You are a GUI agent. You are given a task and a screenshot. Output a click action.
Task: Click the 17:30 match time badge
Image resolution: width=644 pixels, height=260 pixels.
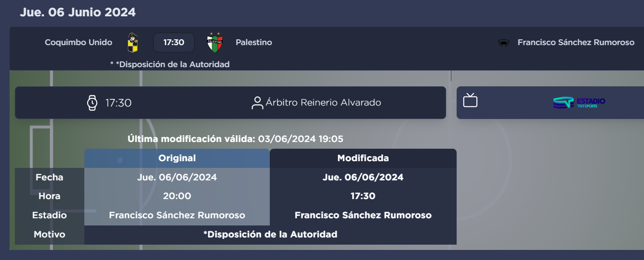[173, 43]
